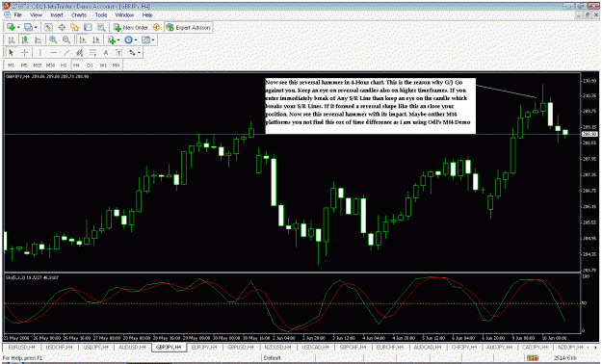This screenshot has width=602, height=364.
Task: Launch the Strategy Tester icon
Action: tap(101, 27)
